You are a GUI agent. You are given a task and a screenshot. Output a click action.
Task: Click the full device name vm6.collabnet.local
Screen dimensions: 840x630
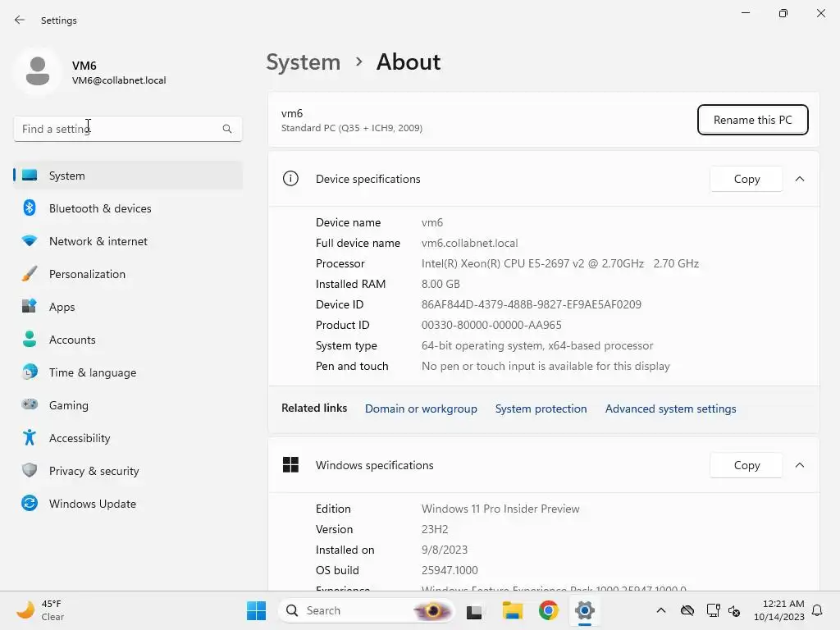[x=469, y=243]
